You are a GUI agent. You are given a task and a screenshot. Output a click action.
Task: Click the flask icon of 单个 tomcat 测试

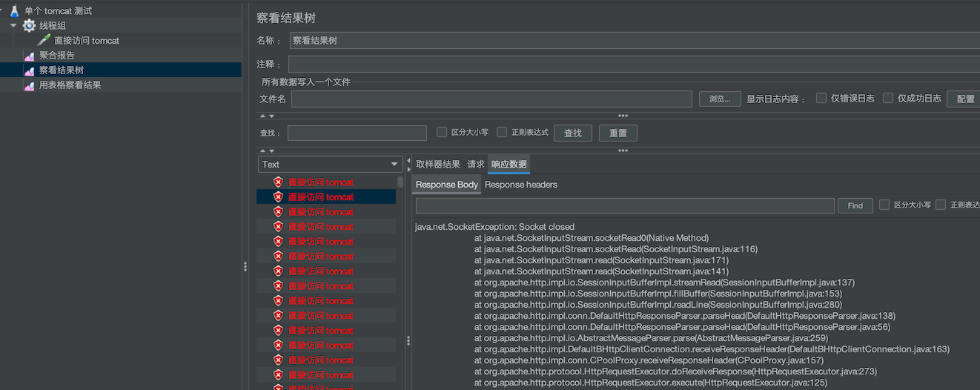click(x=14, y=11)
